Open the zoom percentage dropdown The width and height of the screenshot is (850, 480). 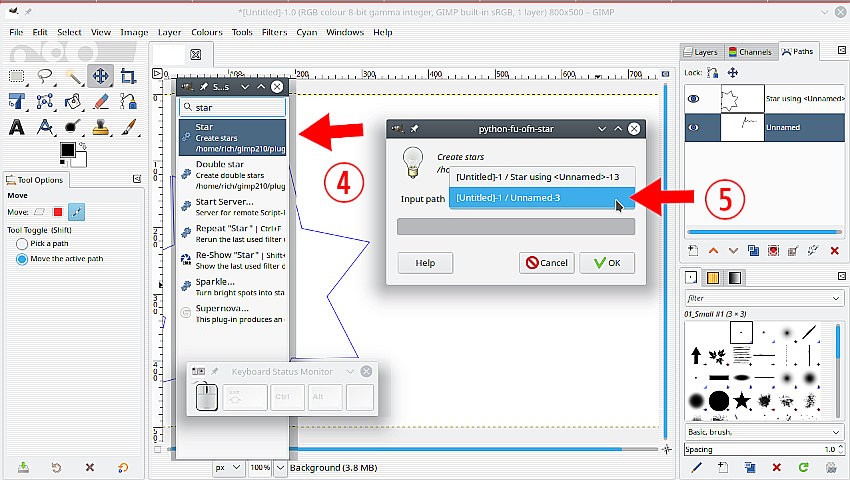280,467
